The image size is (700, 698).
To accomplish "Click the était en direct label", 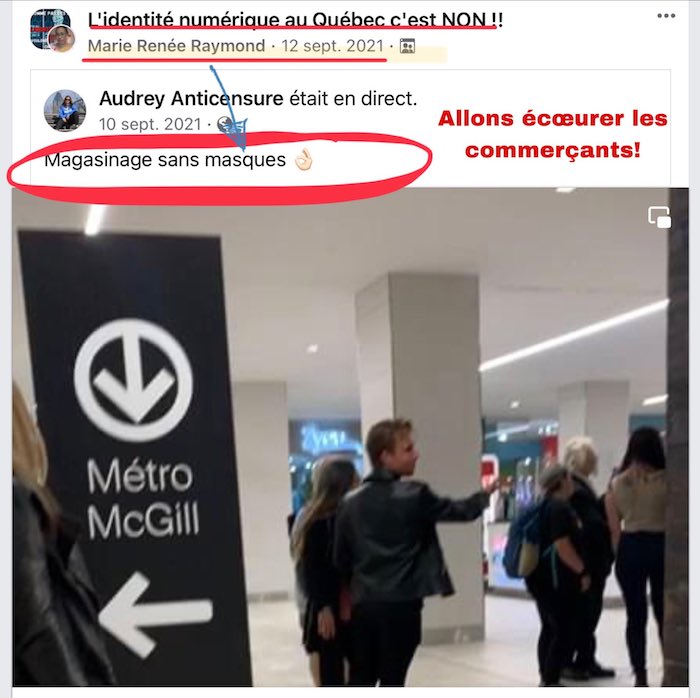I will pos(353,98).
